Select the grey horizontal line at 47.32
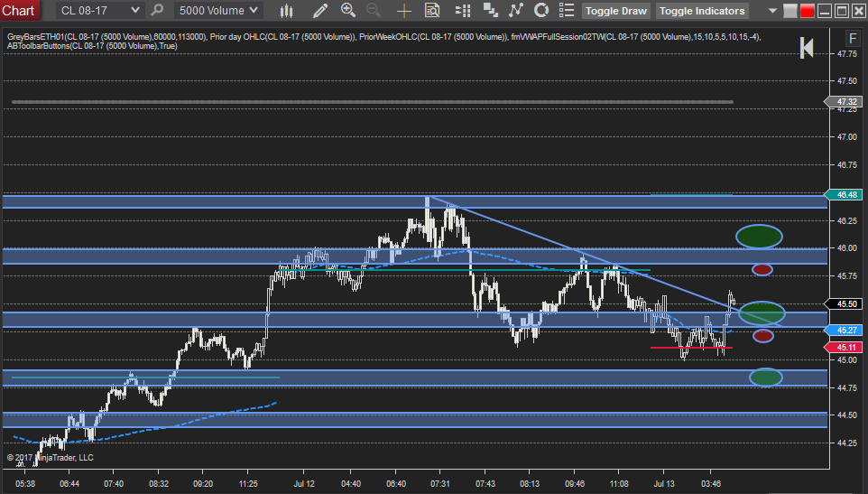This screenshot has height=494, width=868. [372, 102]
